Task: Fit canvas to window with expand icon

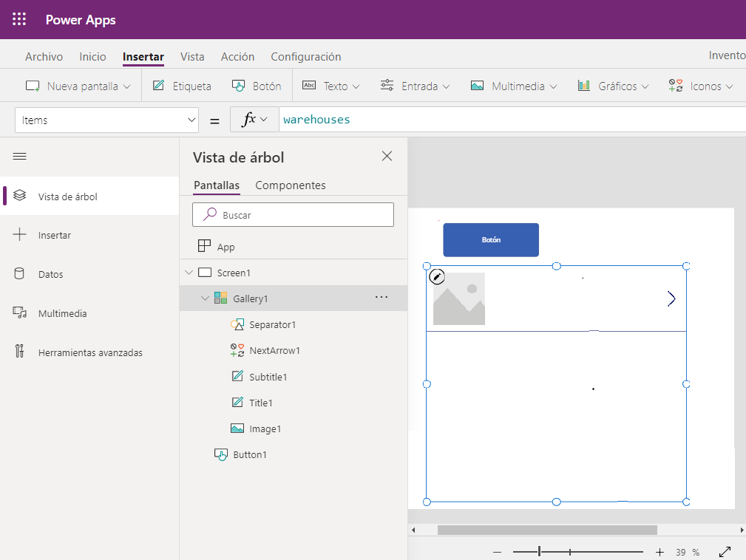Action: pyautogui.click(x=725, y=552)
